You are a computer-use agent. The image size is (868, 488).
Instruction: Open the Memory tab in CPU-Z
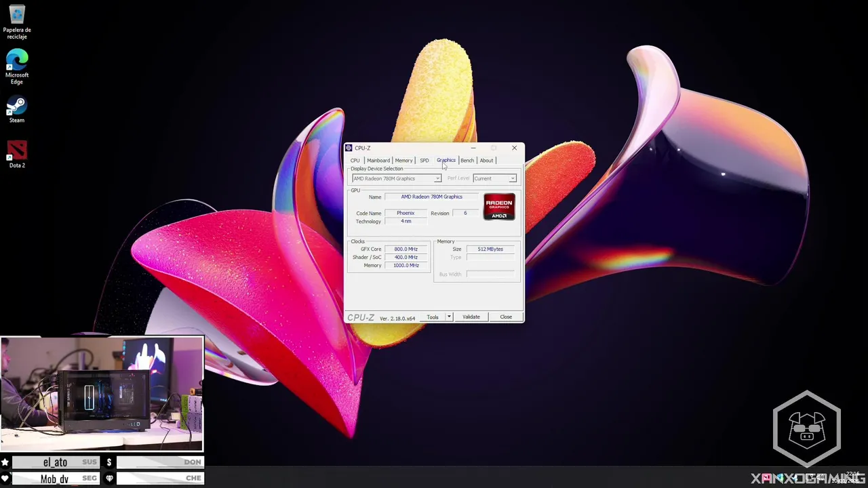tap(403, 161)
